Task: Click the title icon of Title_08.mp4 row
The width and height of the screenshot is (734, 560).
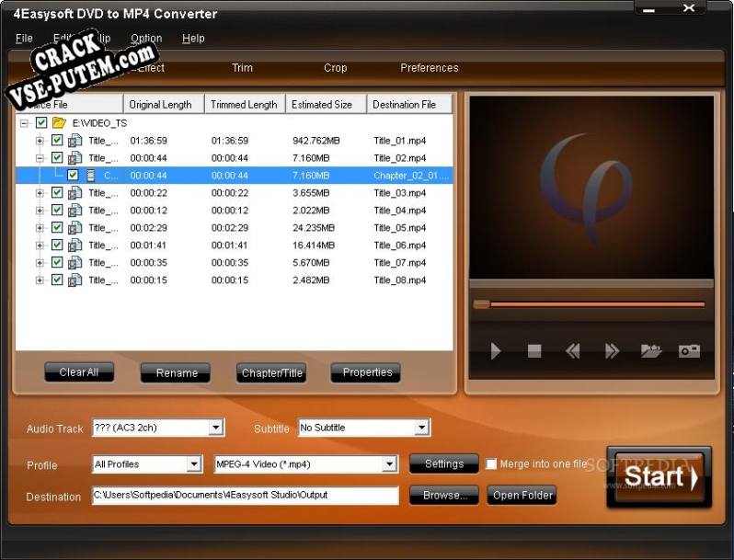Action: [x=75, y=280]
